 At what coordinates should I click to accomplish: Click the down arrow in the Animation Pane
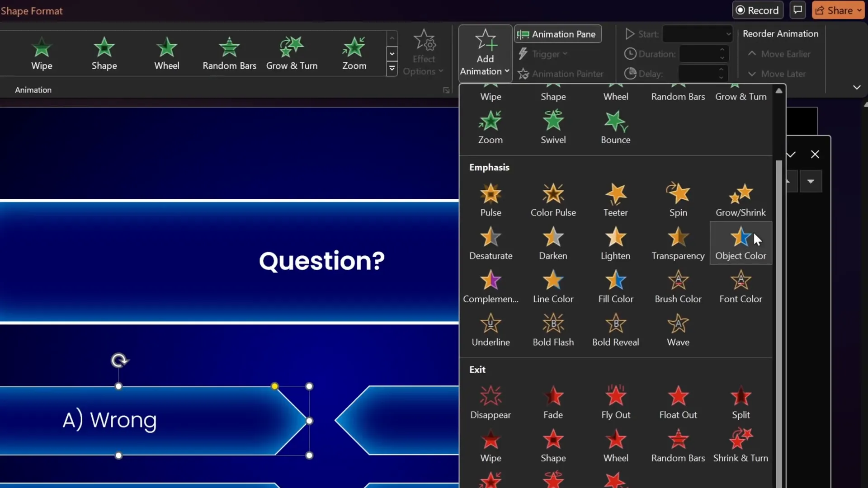pyautogui.click(x=811, y=181)
